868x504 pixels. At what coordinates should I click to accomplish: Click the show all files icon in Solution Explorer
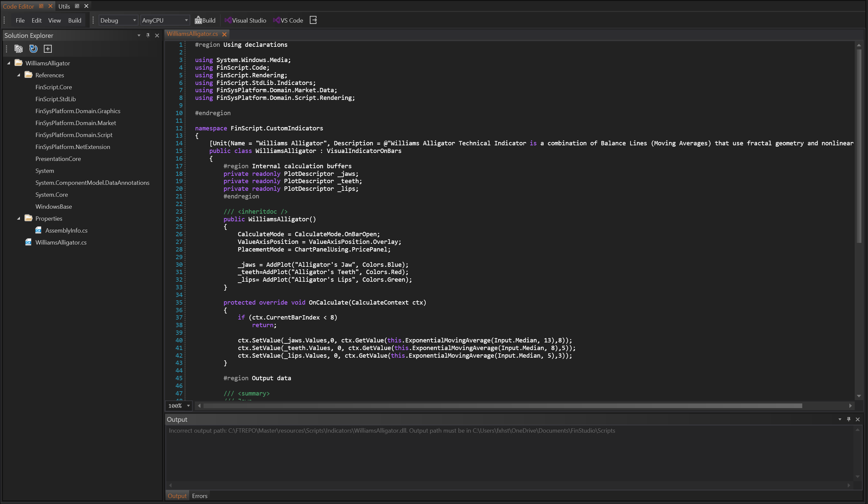[x=19, y=49]
